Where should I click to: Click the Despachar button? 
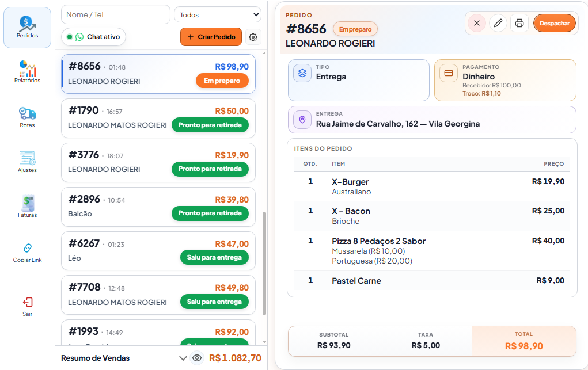[555, 23]
